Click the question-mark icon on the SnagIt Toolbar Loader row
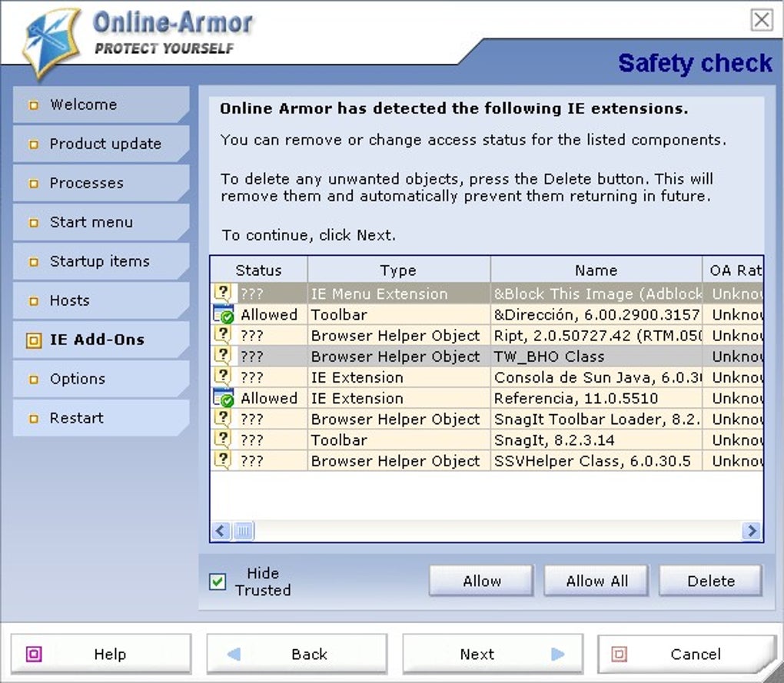This screenshot has height=683, width=784. pos(223,419)
